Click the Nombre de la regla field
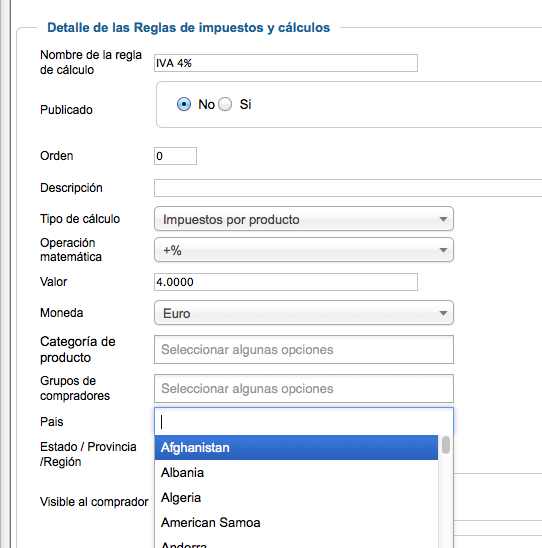The width and height of the screenshot is (542, 548). [x=286, y=63]
